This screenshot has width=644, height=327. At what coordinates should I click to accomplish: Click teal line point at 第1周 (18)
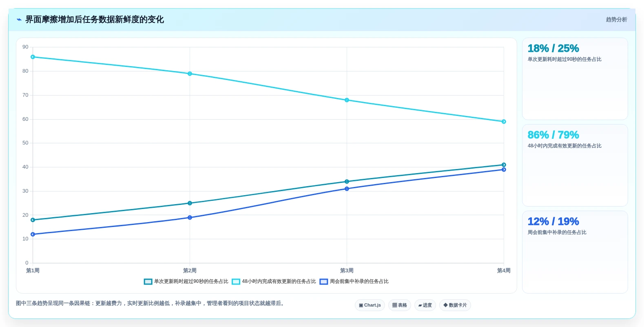pos(33,220)
